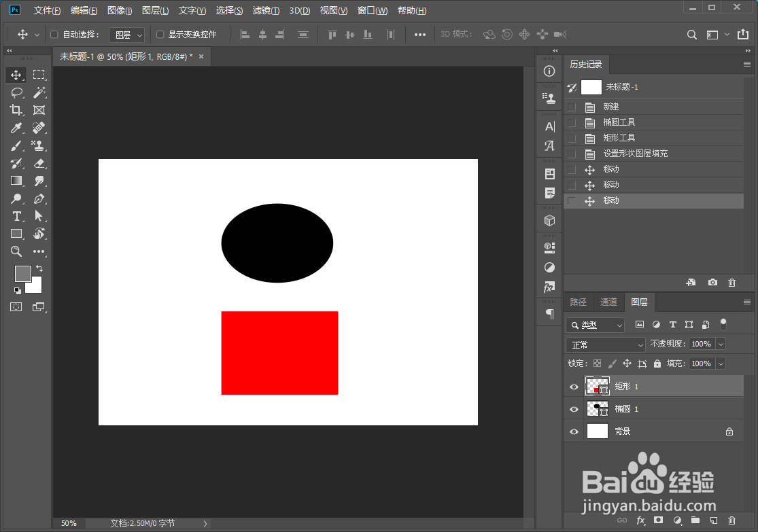Hide the 矩形 1 layer
The width and height of the screenshot is (758, 532).
[x=574, y=387]
